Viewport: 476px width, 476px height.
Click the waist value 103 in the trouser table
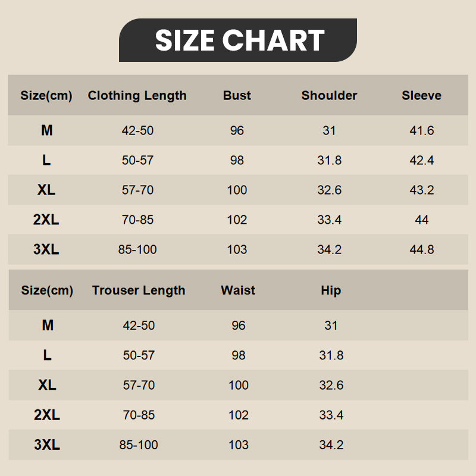pyautogui.click(x=238, y=444)
